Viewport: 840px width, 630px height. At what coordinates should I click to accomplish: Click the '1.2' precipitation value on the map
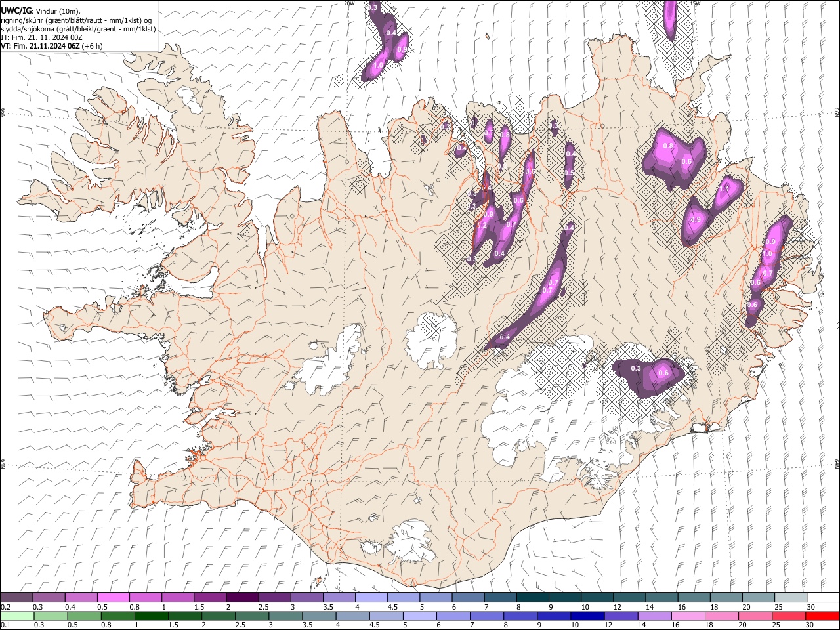[x=482, y=225]
